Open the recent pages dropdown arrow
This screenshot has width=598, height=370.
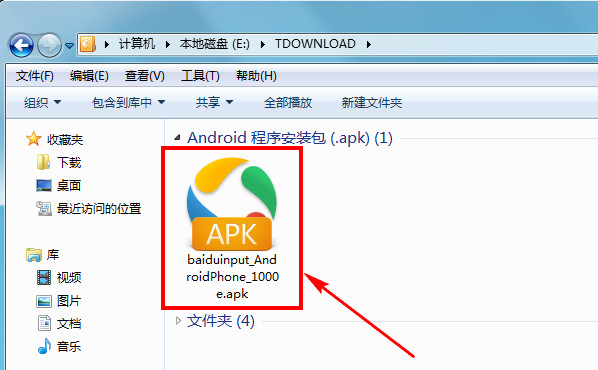(x=69, y=46)
